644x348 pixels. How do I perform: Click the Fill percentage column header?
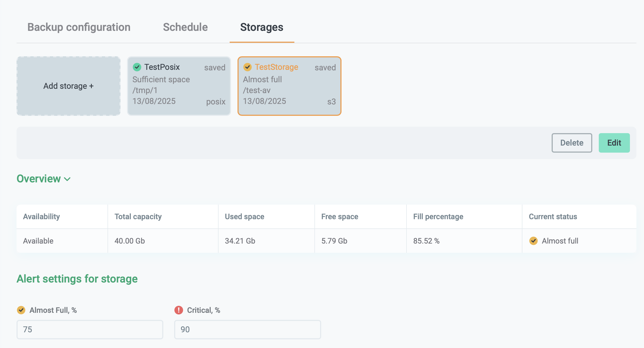[438, 216]
